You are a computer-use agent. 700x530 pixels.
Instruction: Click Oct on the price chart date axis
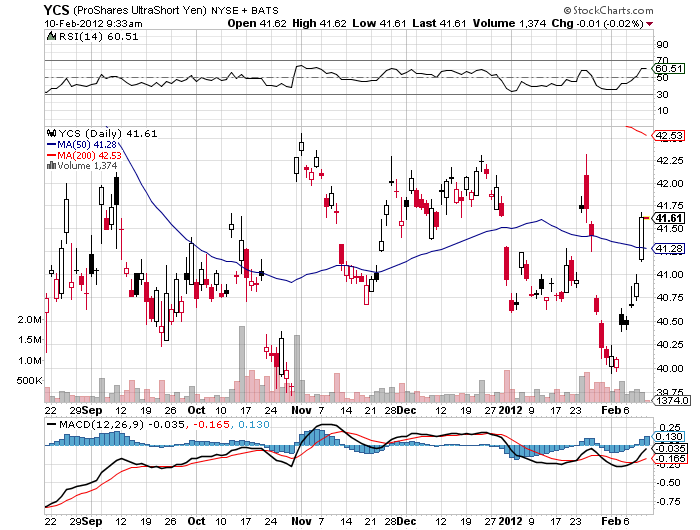196,410
